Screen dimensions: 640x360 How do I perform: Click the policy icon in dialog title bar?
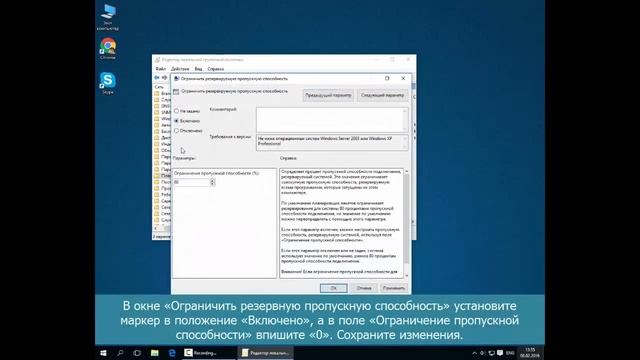176,78
